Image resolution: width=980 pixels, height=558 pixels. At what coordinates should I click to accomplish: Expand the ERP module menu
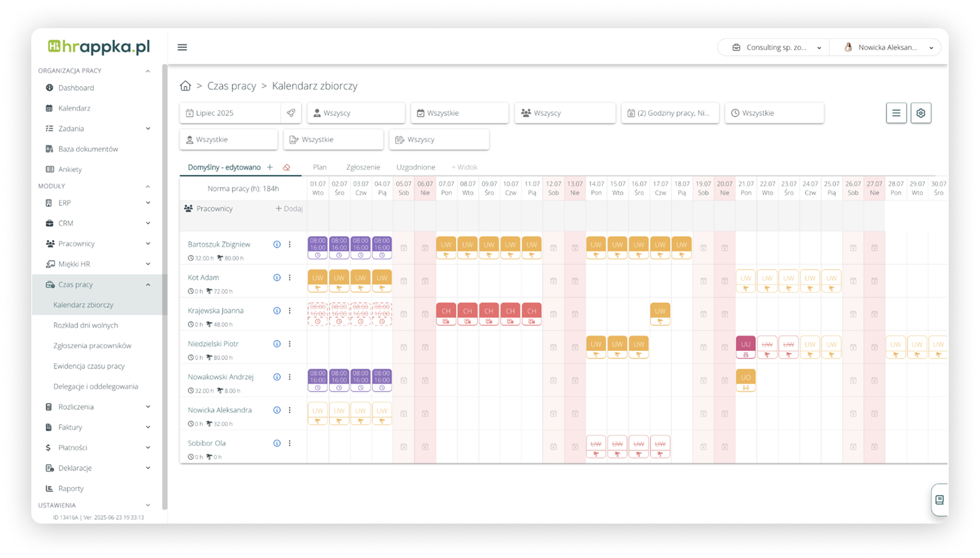tap(148, 203)
